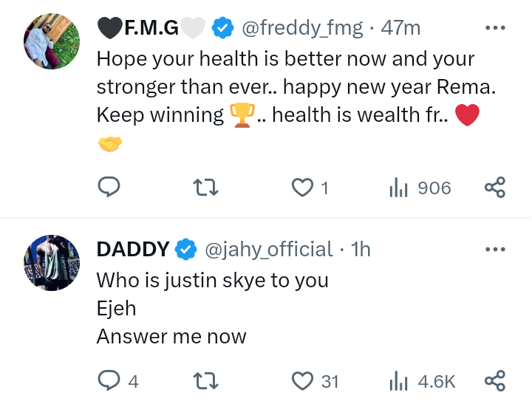Like the F.M.G tweet

pyautogui.click(x=303, y=188)
